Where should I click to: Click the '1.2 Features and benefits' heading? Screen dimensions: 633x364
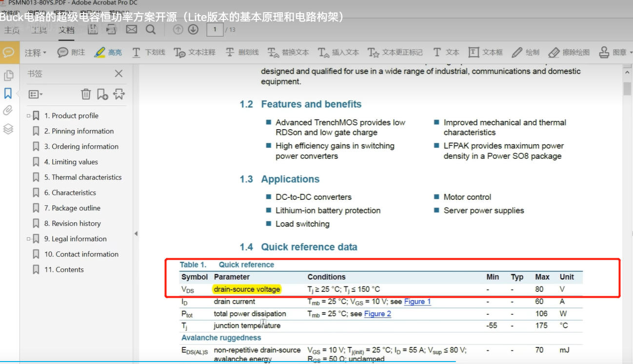pyautogui.click(x=300, y=104)
